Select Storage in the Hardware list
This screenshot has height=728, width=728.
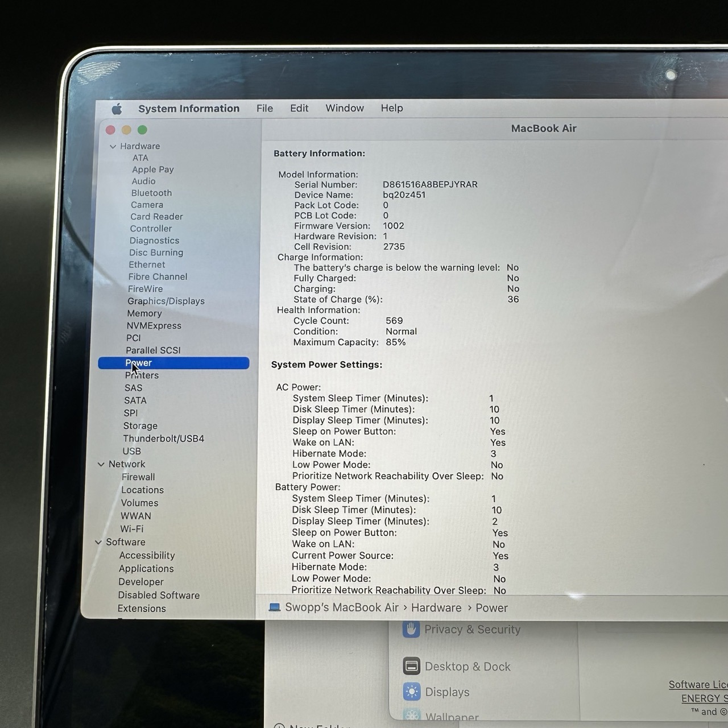(x=140, y=425)
